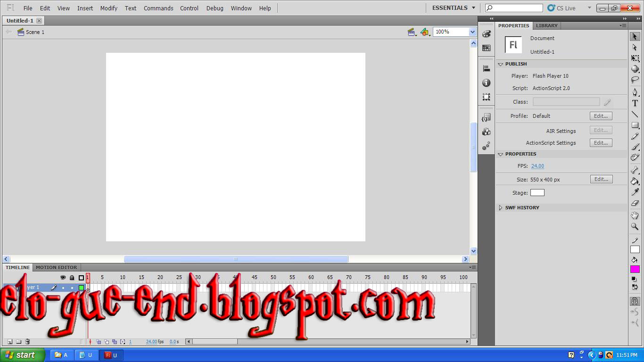Click Edit button for ActionScript Settings
This screenshot has height=362, width=644.
click(601, 143)
